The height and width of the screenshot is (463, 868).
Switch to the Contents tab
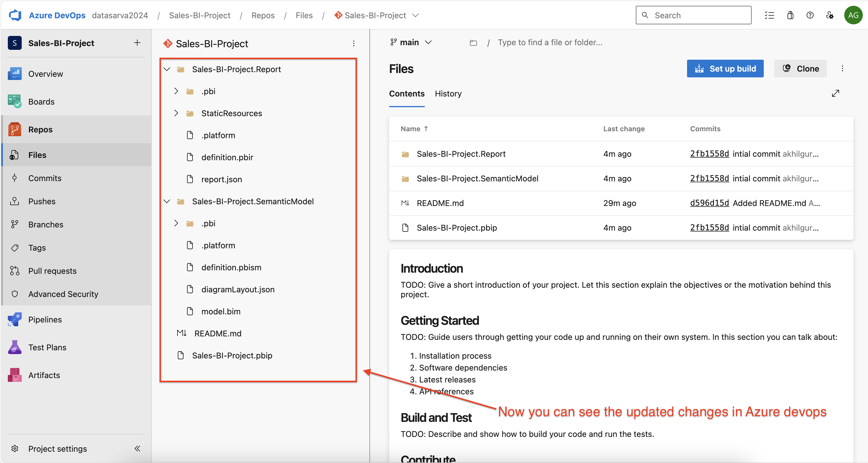pyautogui.click(x=407, y=94)
